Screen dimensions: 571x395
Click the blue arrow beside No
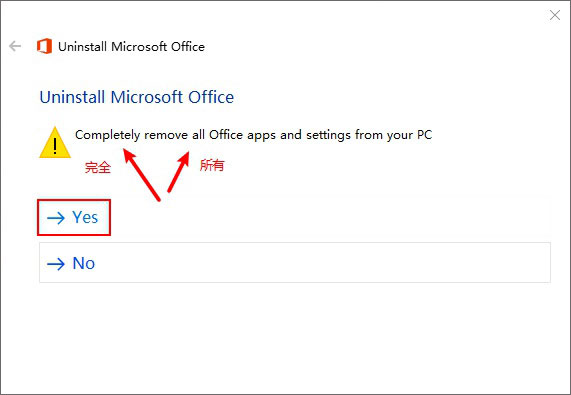(56, 264)
